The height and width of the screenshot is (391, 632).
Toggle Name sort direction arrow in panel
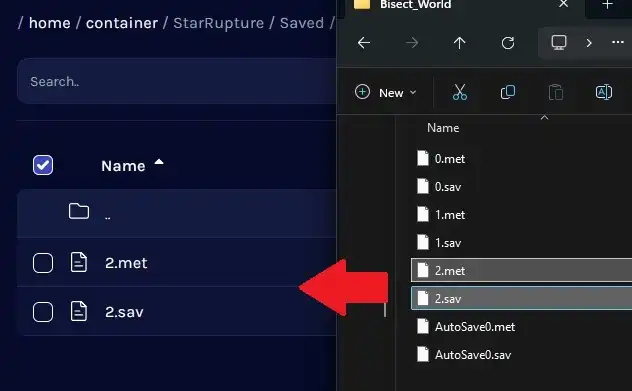[159, 162]
